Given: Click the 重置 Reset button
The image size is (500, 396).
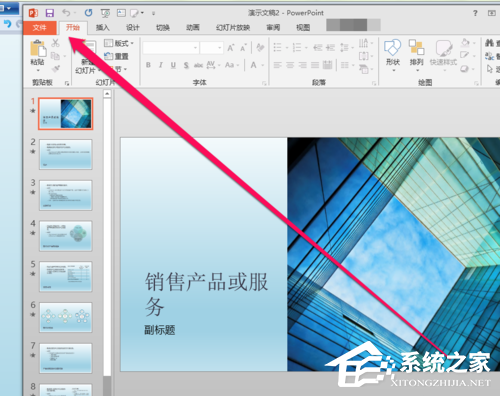Looking at the screenshot, I should coord(116,56).
